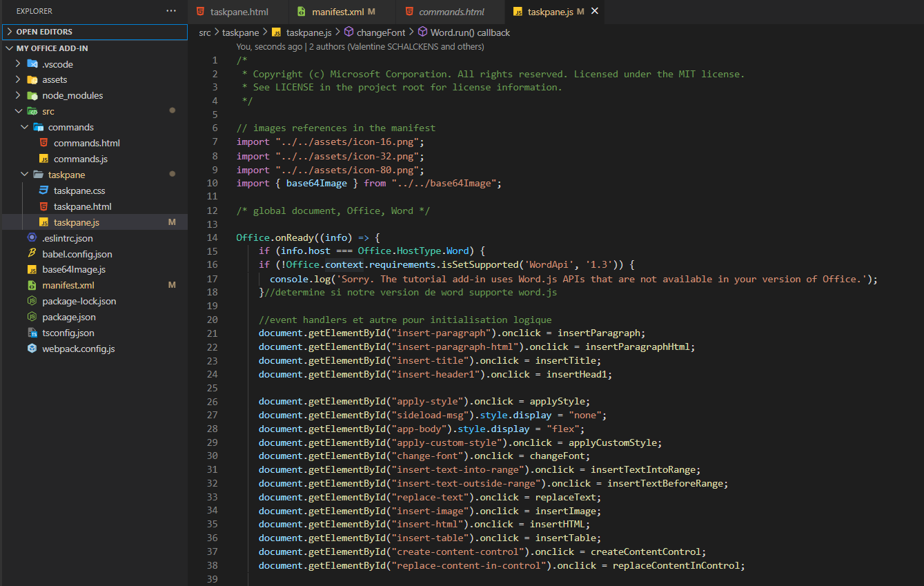The image size is (924, 586).
Task: Click the XML icon on the manifest.xml tab
Action: pyautogui.click(x=302, y=12)
